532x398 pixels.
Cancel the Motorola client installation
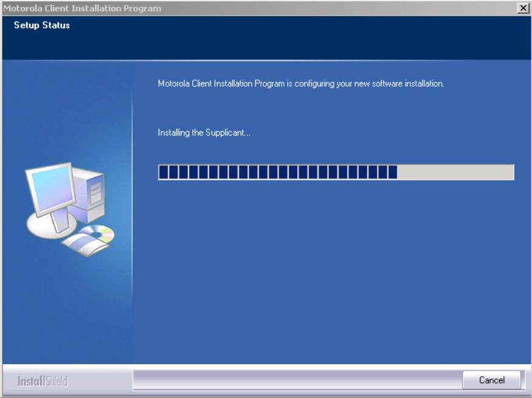pos(491,380)
